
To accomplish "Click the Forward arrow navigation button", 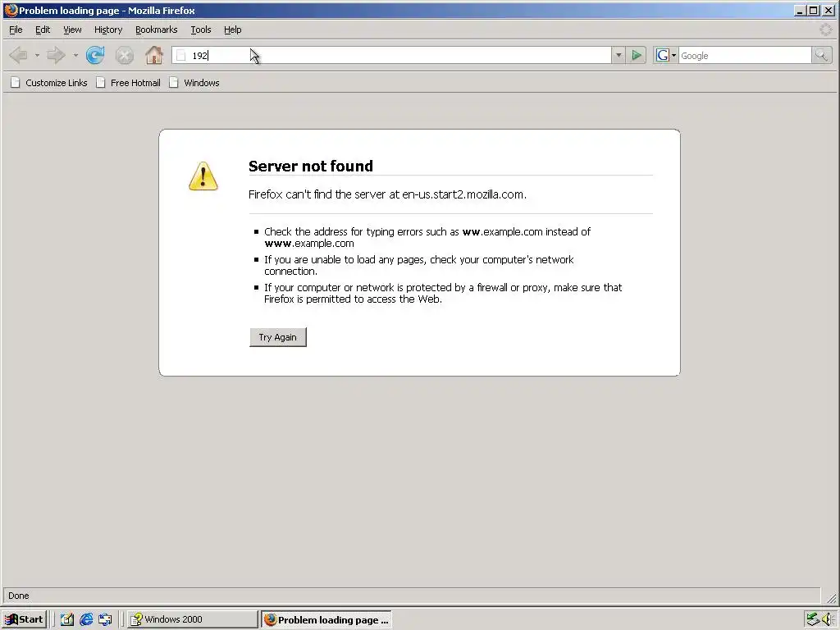I will pos(56,55).
